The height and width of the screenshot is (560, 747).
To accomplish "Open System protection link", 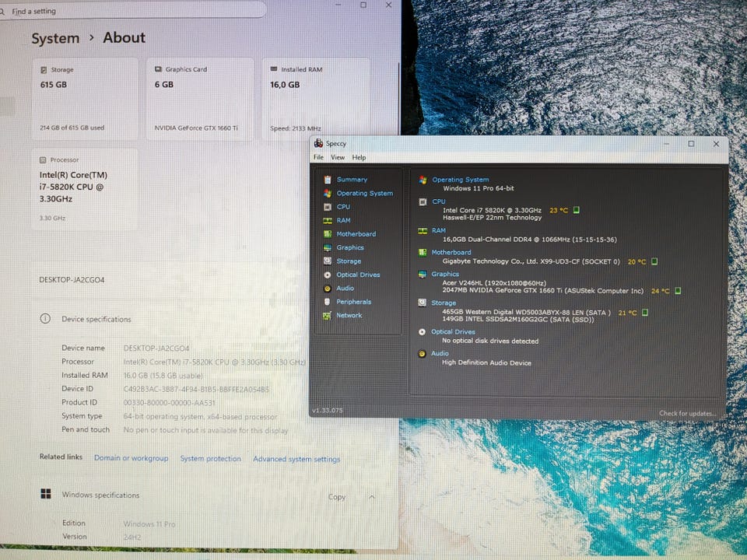I will pyautogui.click(x=211, y=459).
